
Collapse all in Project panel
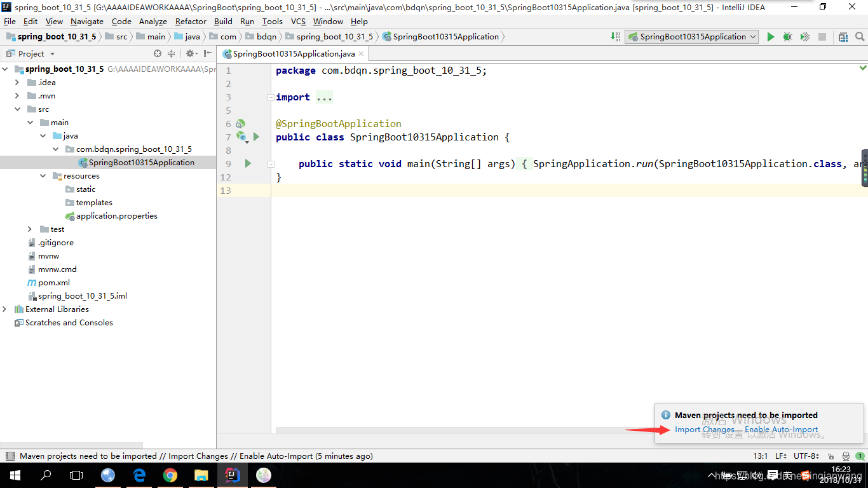point(171,54)
